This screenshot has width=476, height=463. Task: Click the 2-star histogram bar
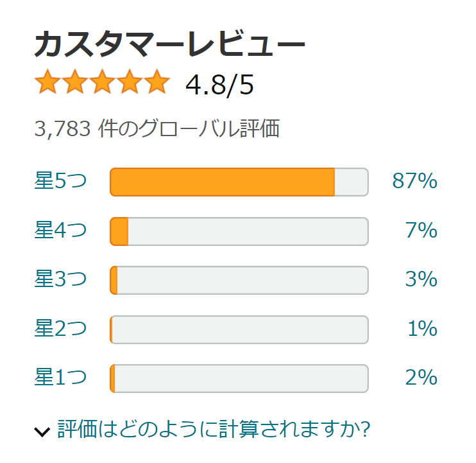point(239,329)
